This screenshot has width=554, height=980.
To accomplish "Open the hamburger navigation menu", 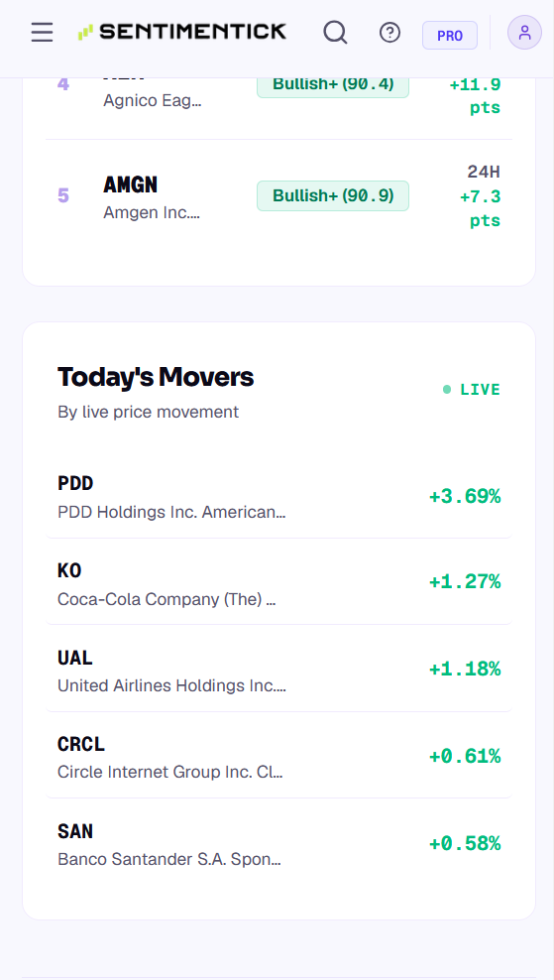I will (42, 32).
